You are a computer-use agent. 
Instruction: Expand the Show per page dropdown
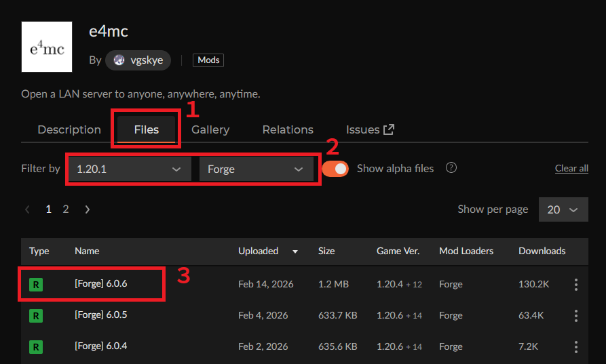[563, 209]
